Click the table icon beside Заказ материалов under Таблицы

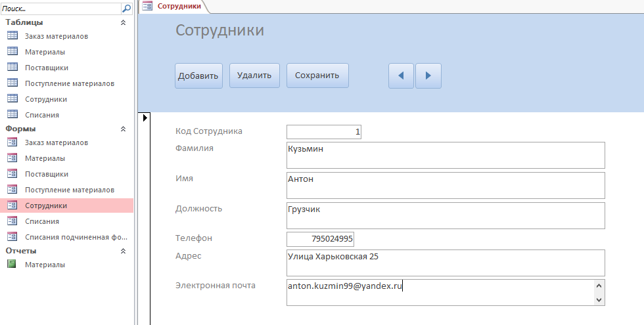pyautogui.click(x=12, y=35)
